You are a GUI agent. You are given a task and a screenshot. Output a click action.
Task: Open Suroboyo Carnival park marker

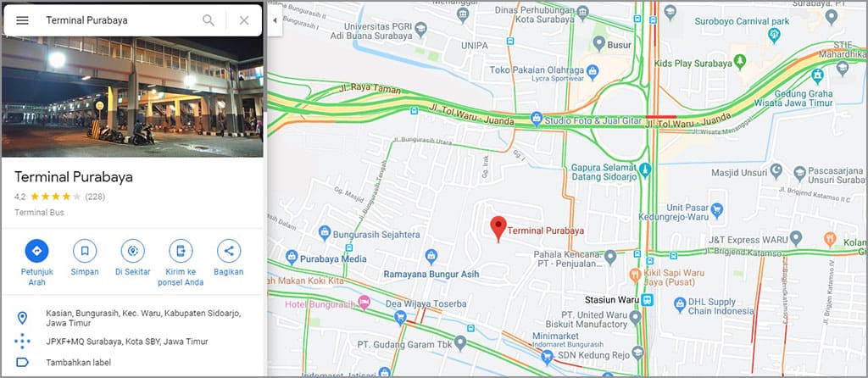click(x=775, y=36)
